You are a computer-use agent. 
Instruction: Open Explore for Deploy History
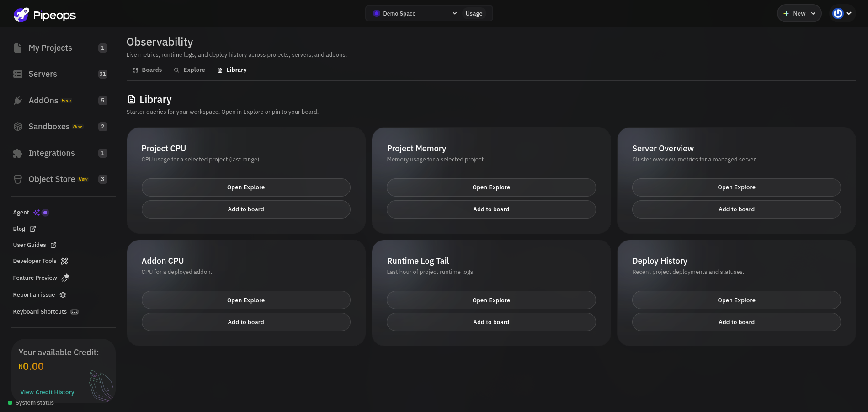tap(736, 300)
